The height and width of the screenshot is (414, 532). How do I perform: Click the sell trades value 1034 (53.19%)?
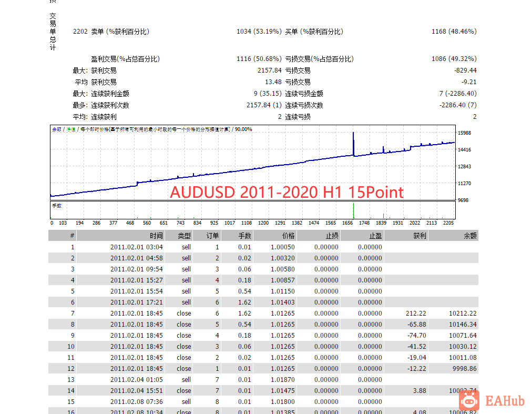tap(259, 32)
